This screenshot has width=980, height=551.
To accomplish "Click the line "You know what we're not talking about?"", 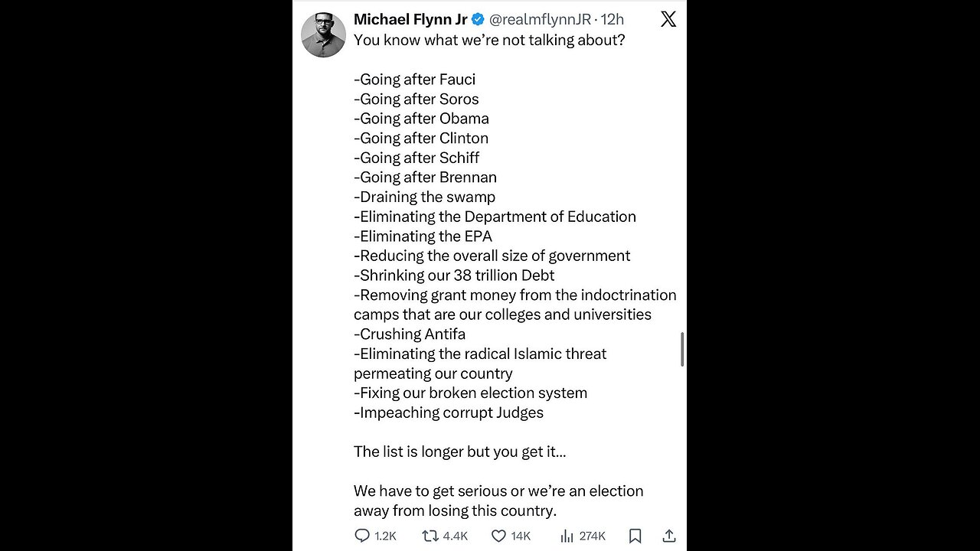I will [x=489, y=40].
